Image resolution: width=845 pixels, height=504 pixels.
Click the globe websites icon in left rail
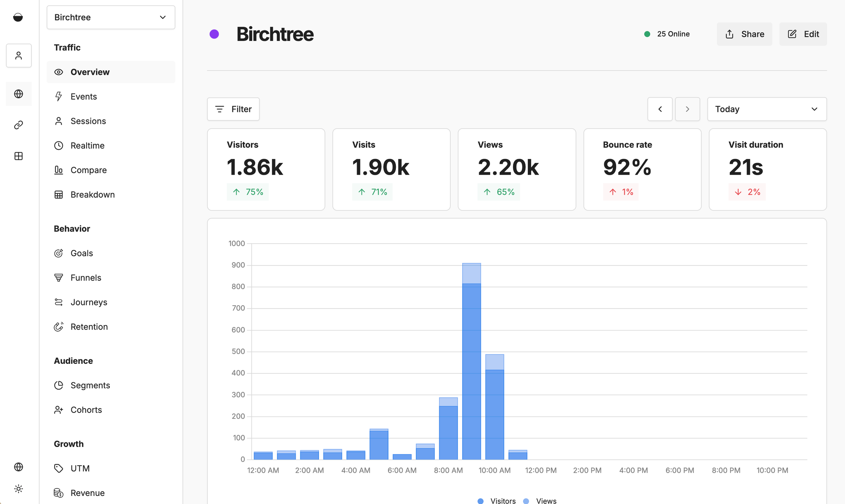click(x=19, y=94)
